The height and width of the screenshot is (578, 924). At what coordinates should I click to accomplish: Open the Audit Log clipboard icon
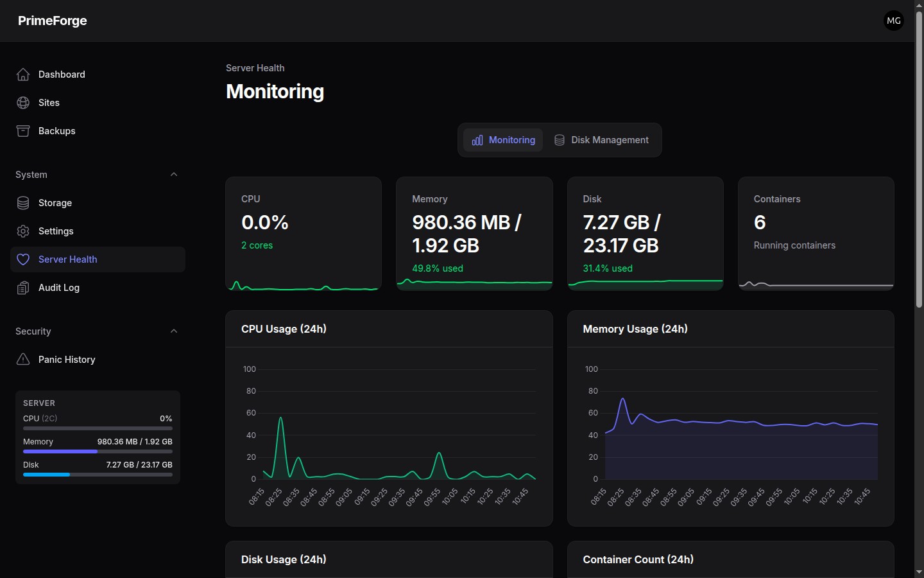point(23,288)
